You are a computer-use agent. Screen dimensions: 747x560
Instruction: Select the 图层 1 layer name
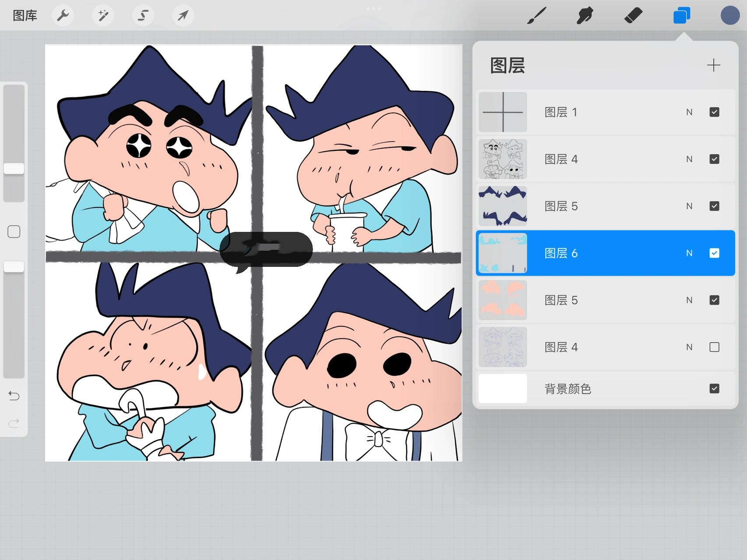click(x=561, y=112)
